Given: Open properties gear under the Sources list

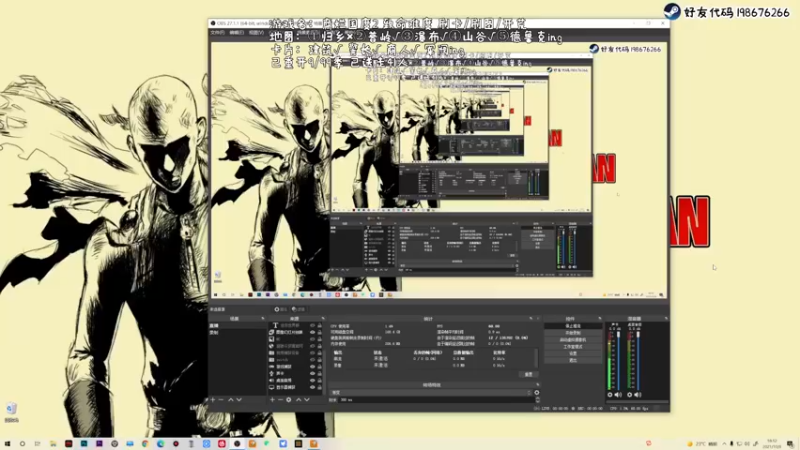Looking at the screenshot, I should click(289, 399).
